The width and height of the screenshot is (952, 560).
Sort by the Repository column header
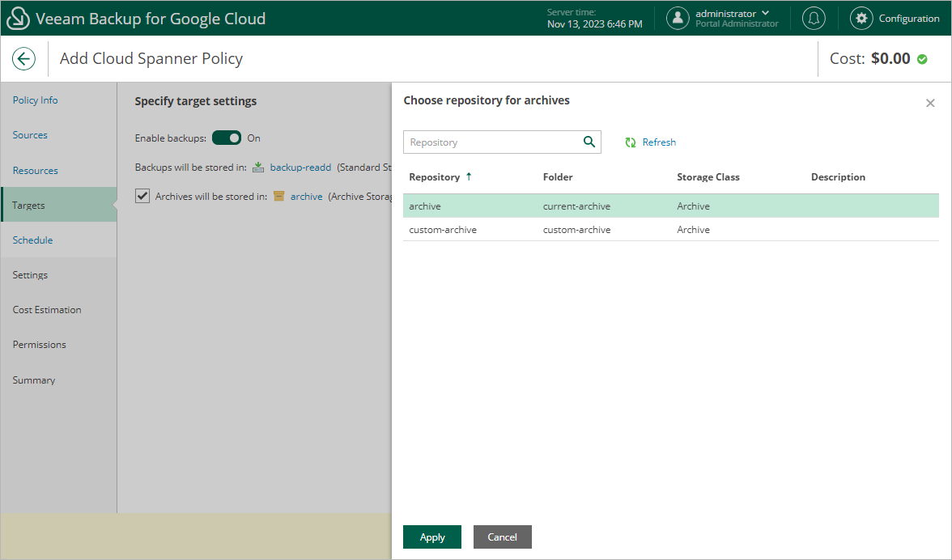[434, 176]
